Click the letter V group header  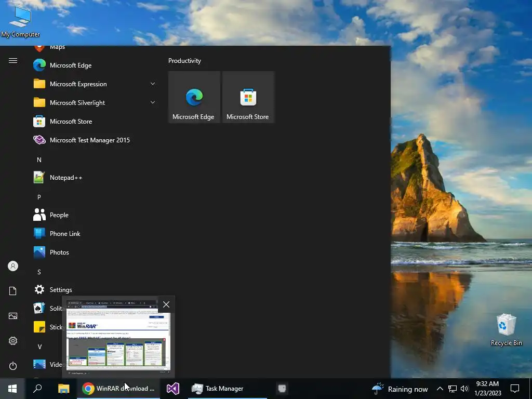coord(39,347)
